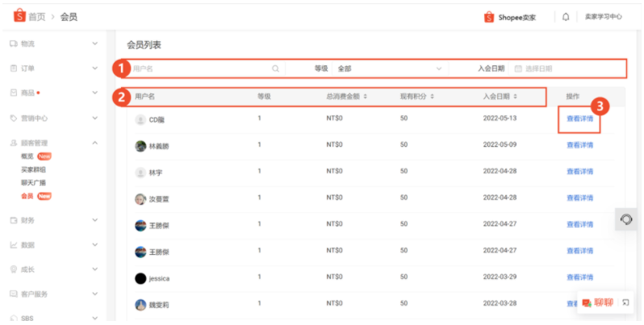
Task: Click the username 林宇
Action: [156, 173]
